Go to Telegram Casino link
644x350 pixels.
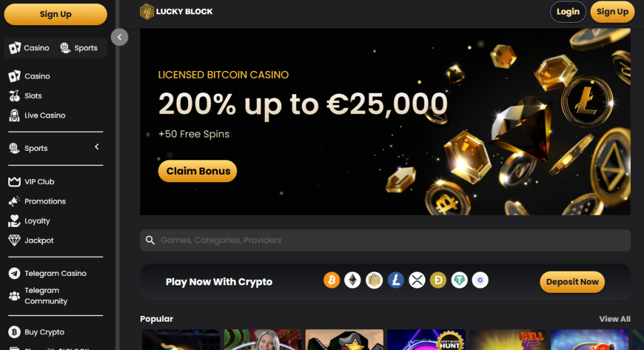click(55, 273)
